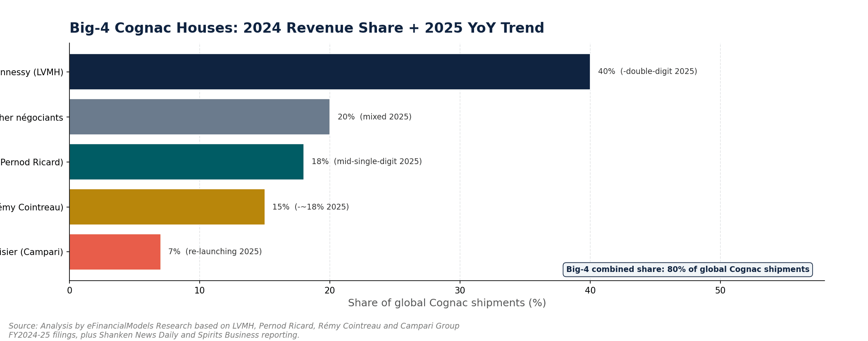This screenshot has height=341, width=868.
Task: Select the '40% (-double-digit 2025)' label
Action: point(647,72)
